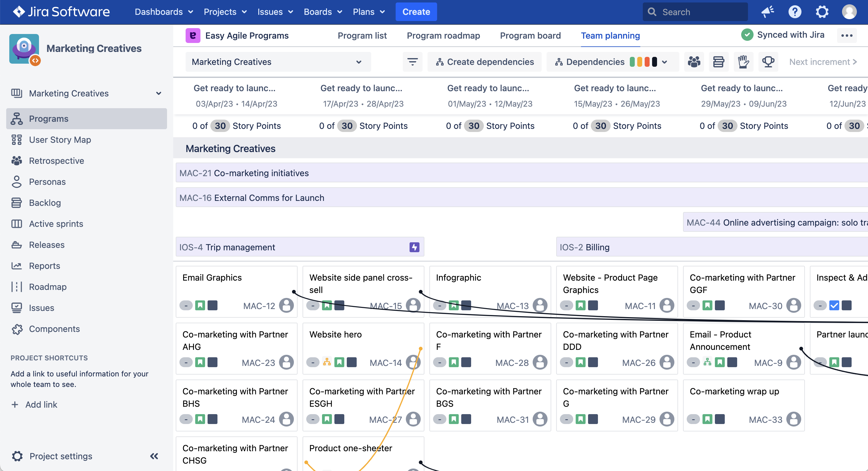868x471 pixels.
Task: Open the IOS-2 Billing epic bar
Action: point(712,247)
